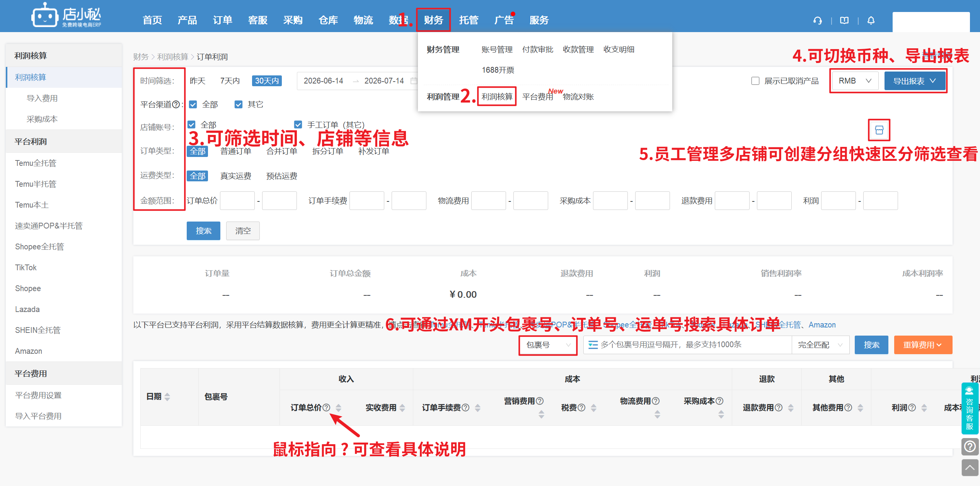The image size is (980, 486).
Task: Open 采购成本 in left sidebar
Action: click(x=42, y=119)
